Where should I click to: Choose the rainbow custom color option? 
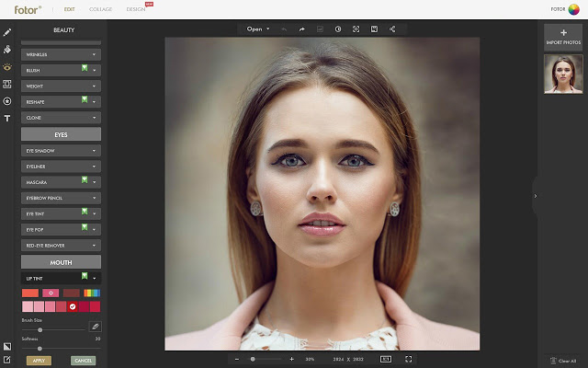(x=92, y=293)
